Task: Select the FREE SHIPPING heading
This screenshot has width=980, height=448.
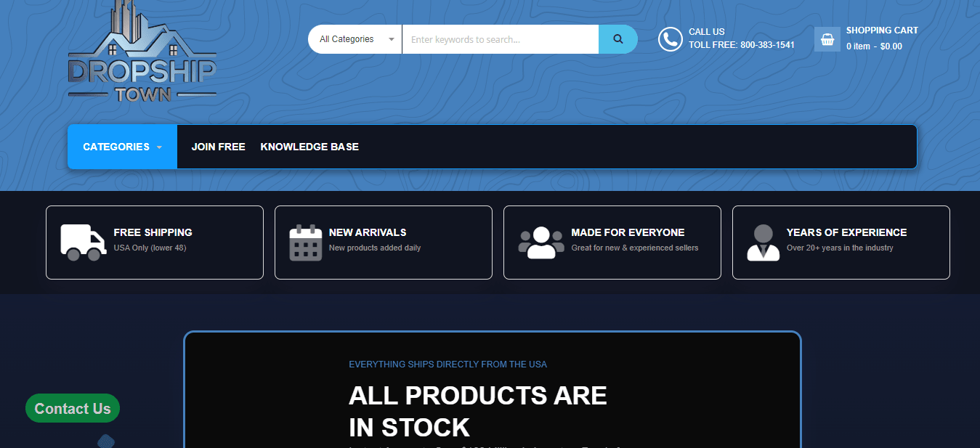Action: (153, 232)
